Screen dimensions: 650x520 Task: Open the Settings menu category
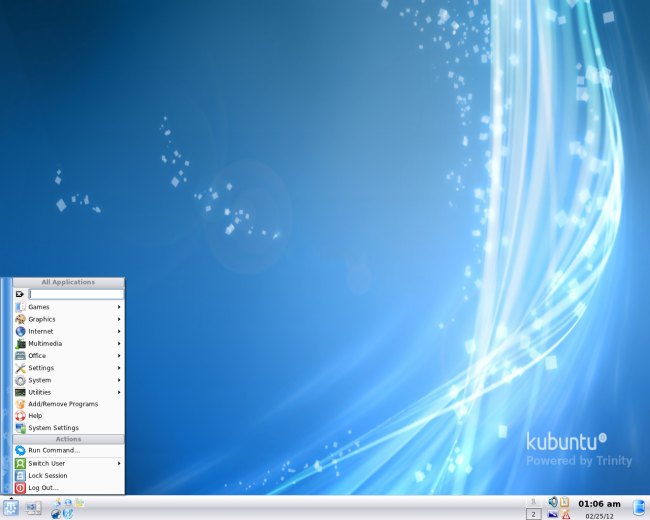pyautogui.click(x=68, y=368)
